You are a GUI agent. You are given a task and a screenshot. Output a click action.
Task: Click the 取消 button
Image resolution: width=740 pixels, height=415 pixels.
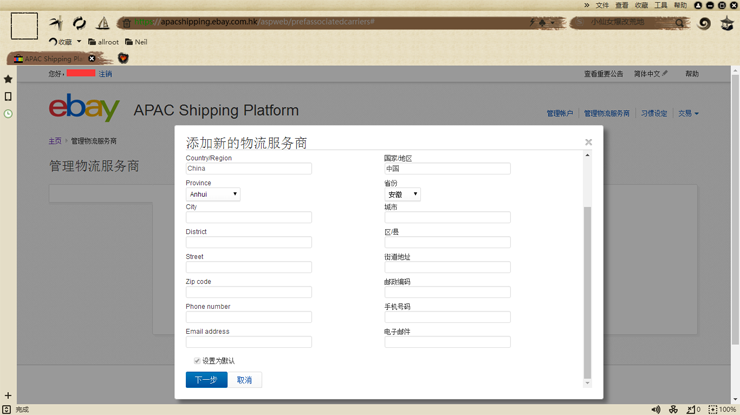[x=244, y=380]
